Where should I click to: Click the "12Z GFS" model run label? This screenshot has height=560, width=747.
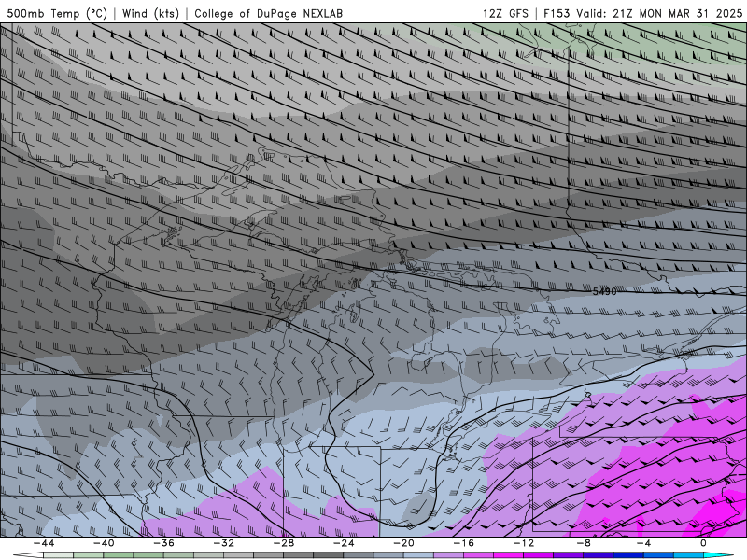point(505,13)
